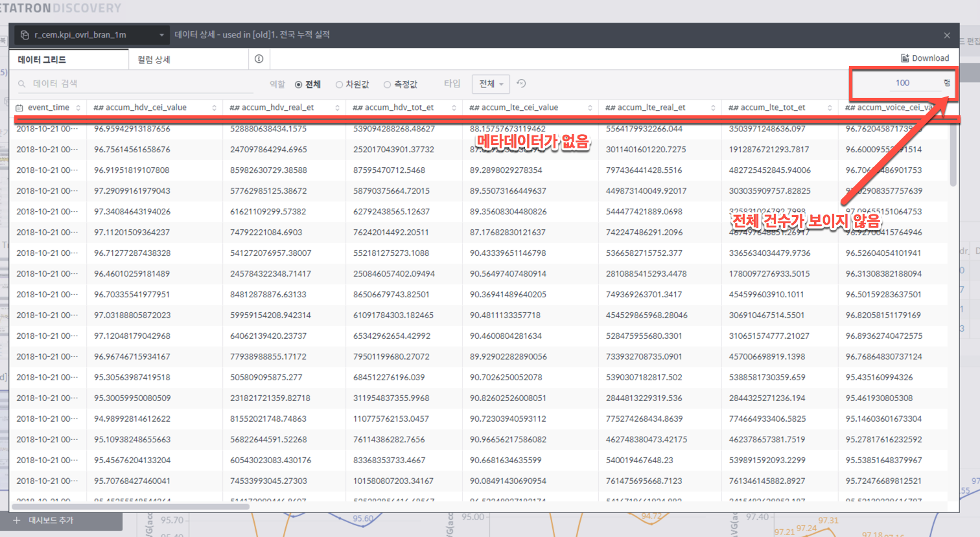Open the info tooltip icon next to 컬럼 상세 tab

click(x=259, y=58)
